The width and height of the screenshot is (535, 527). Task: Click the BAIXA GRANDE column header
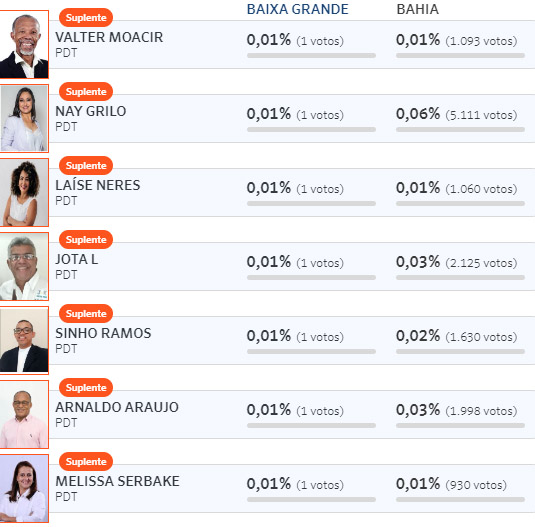[x=298, y=9]
